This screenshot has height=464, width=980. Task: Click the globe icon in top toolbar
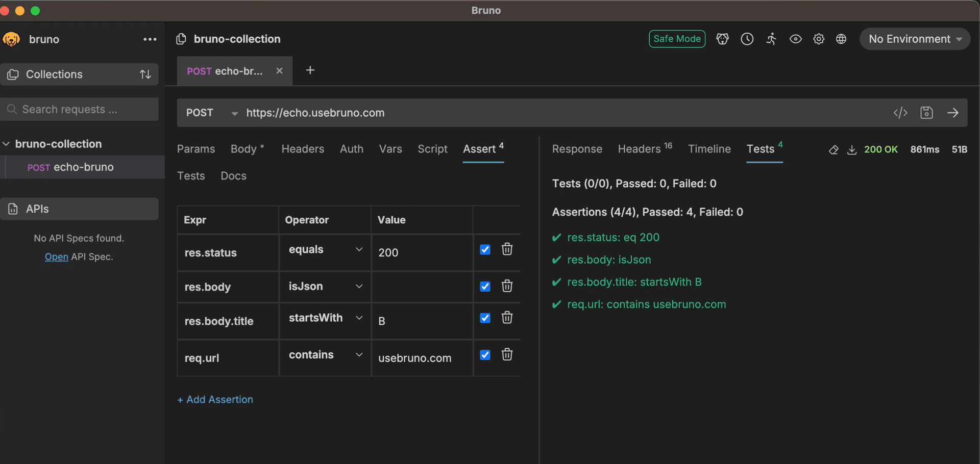coord(841,39)
